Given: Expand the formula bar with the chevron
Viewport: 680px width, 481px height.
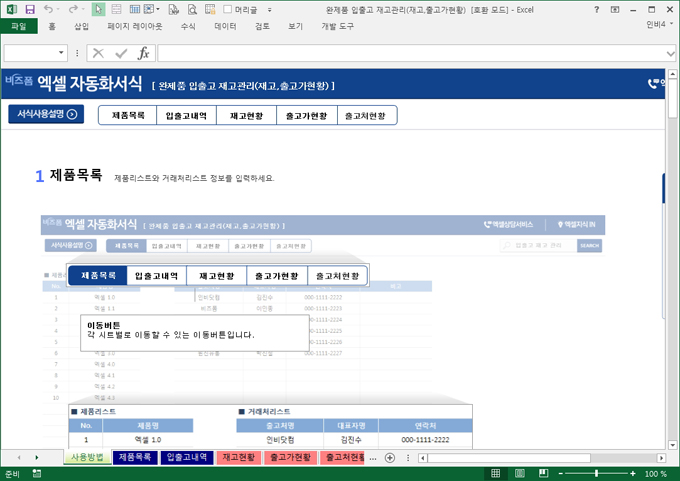Looking at the screenshot, I should click(670, 53).
